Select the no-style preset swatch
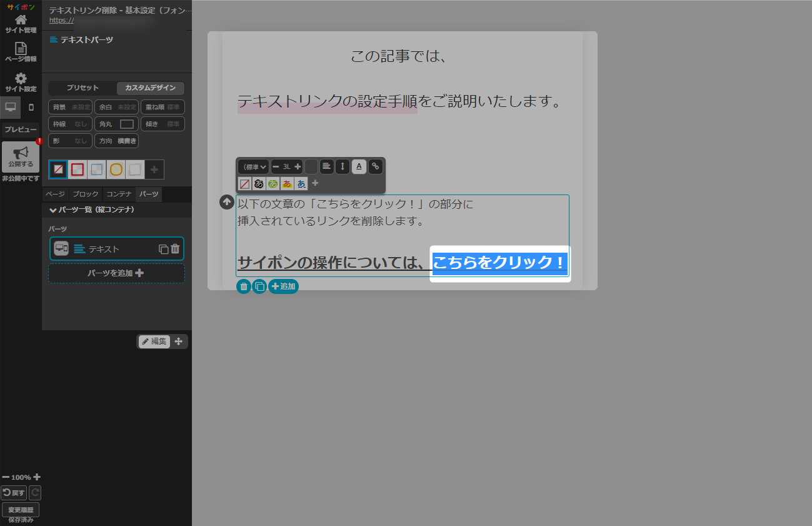812x526 pixels. [58, 169]
